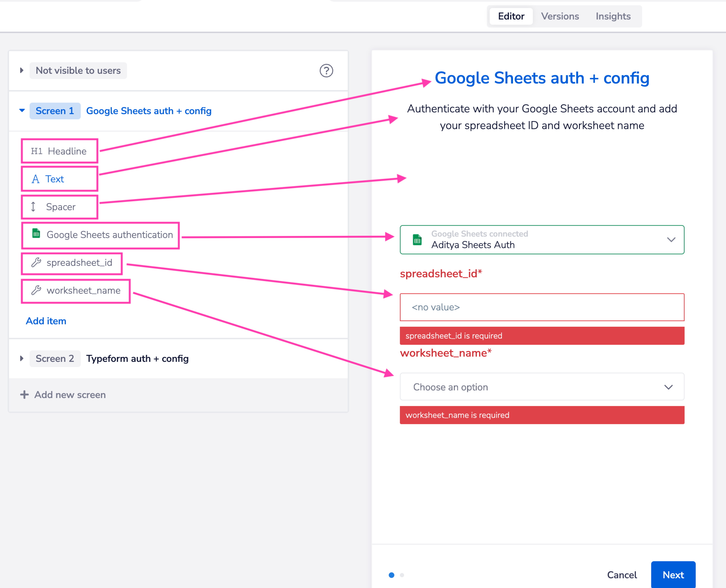Click the Cancel button
The width and height of the screenshot is (726, 588).
(622, 575)
